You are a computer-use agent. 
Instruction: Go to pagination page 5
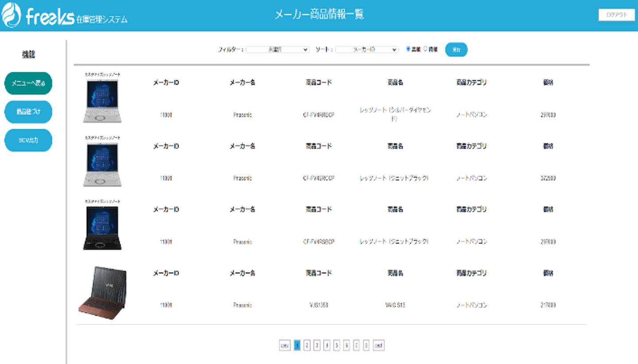coord(337,345)
